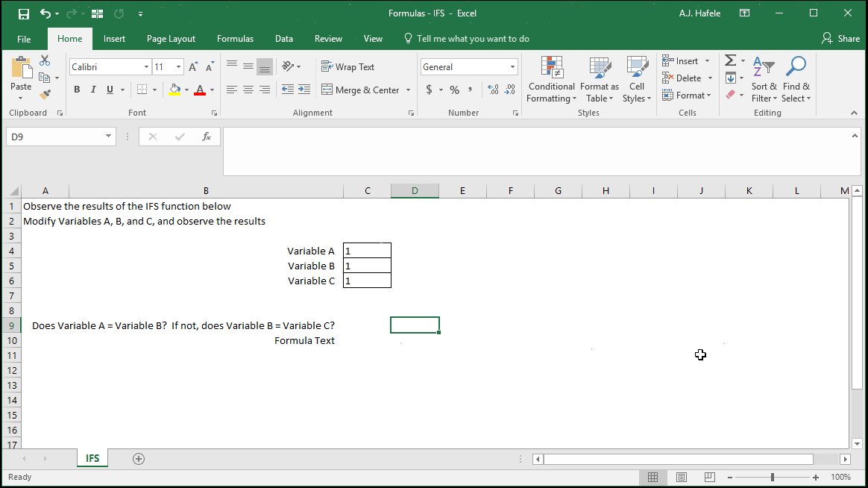Click the Orientation angled text icon

(288, 66)
